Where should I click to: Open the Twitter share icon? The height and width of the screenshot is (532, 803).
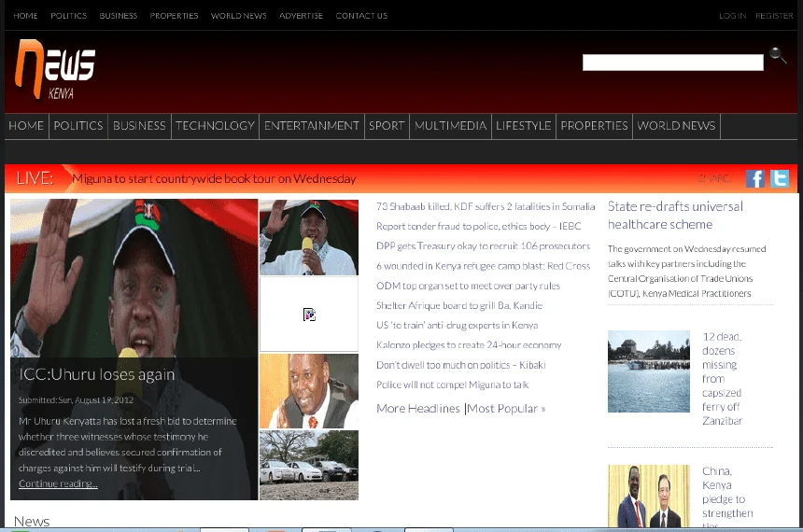(x=779, y=179)
